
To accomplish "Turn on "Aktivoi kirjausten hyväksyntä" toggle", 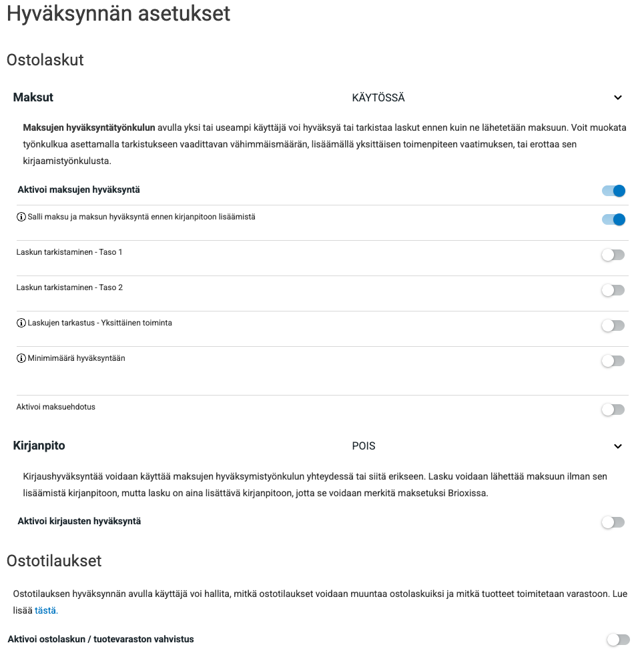I will point(613,522).
